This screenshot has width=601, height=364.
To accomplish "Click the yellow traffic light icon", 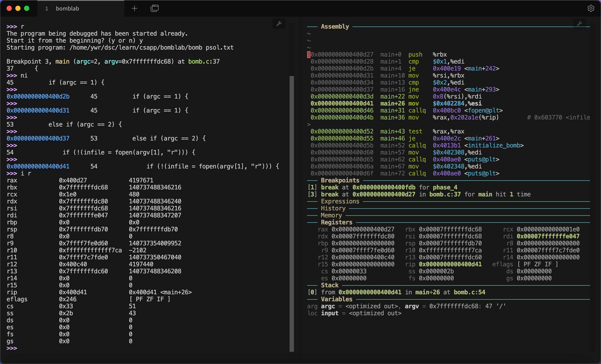I will click(x=18, y=8).
